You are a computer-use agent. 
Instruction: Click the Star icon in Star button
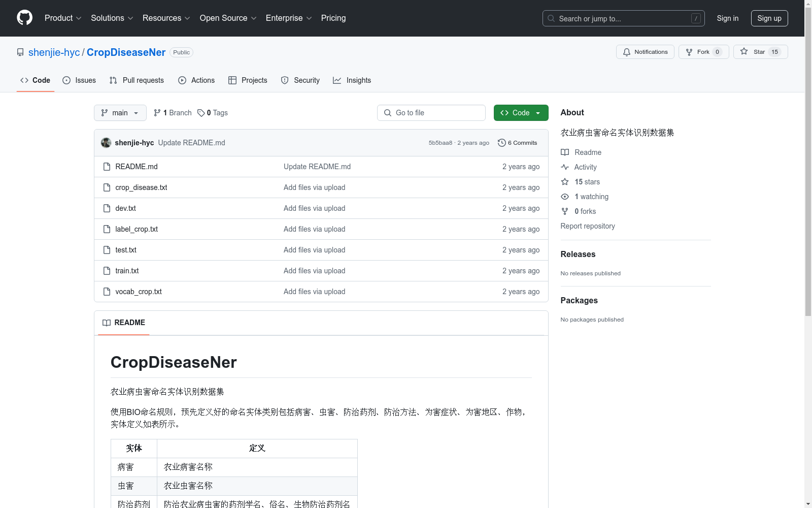click(x=744, y=51)
